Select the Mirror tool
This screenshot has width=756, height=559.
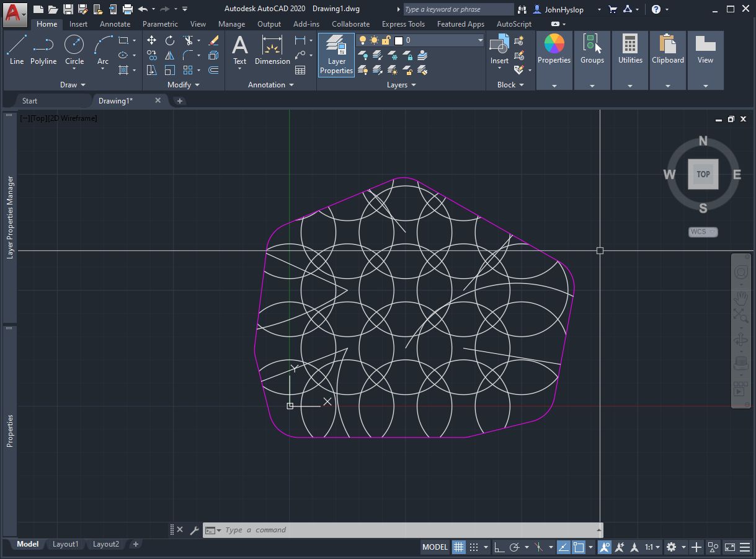pos(170,55)
